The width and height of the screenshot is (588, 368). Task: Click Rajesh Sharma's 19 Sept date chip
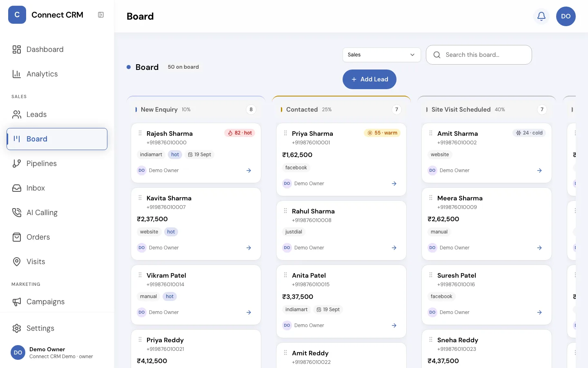tap(199, 155)
